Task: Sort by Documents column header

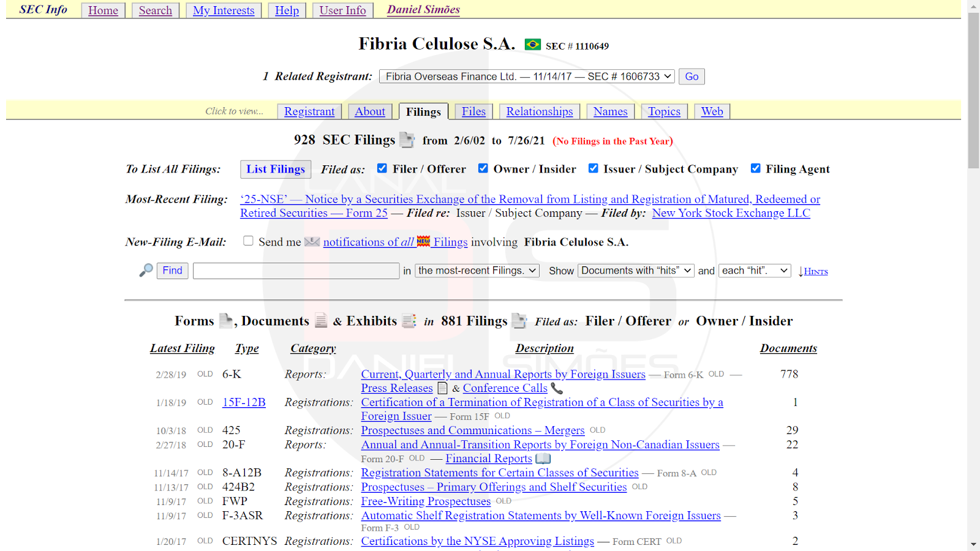Action: click(788, 348)
